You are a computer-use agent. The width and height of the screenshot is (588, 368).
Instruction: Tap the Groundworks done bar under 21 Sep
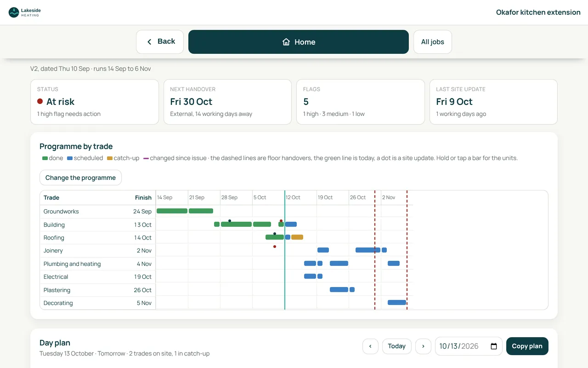tap(201, 211)
